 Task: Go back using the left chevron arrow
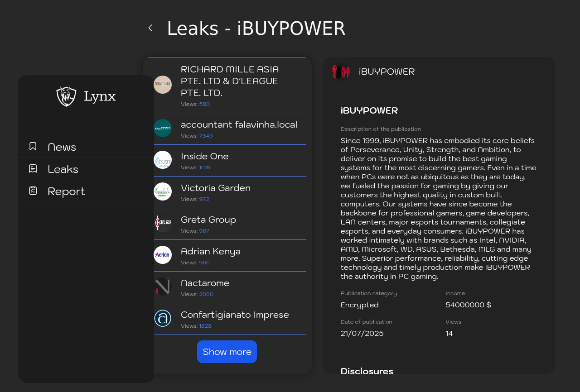coord(150,28)
